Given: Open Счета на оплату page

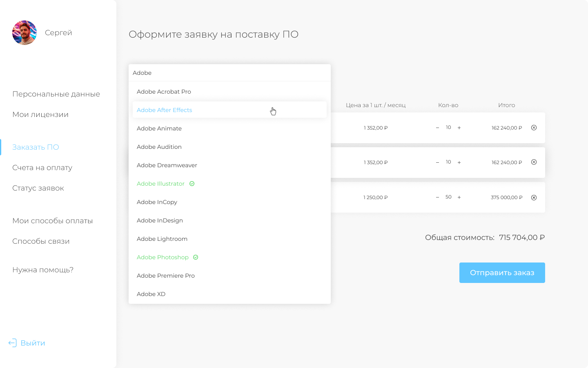Looking at the screenshot, I should coord(42,168).
